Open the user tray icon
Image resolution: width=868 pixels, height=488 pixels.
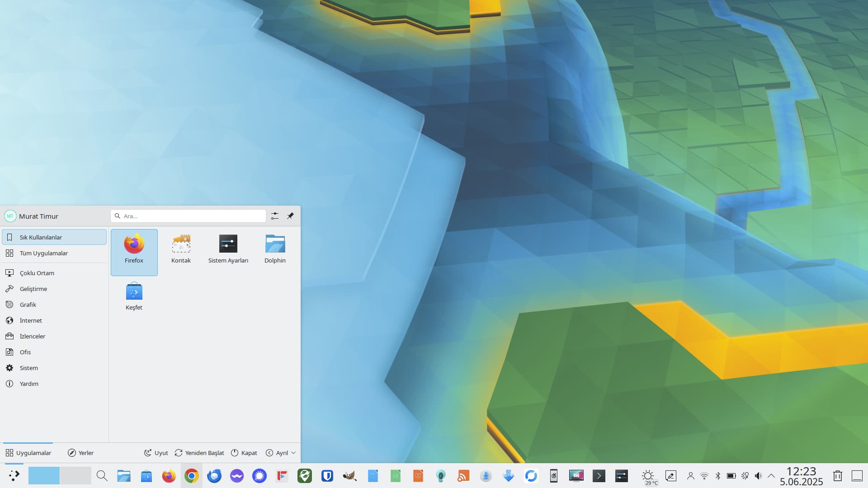[691, 476]
